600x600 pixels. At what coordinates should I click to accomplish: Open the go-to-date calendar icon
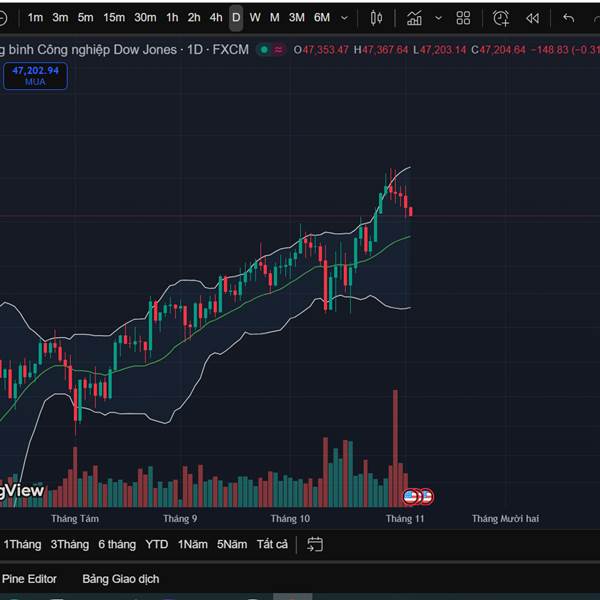tap(315, 544)
